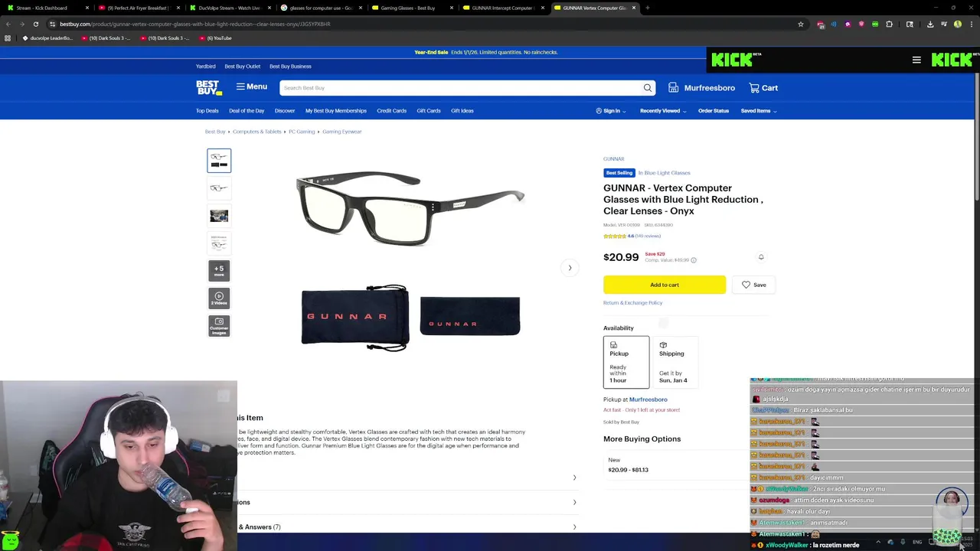Open the Return & Exchange Policy link

(632, 303)
